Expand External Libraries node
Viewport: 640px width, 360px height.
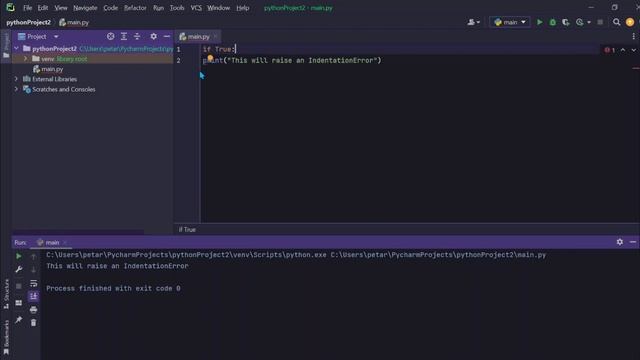pyautogui.click(x=16, y=79)
